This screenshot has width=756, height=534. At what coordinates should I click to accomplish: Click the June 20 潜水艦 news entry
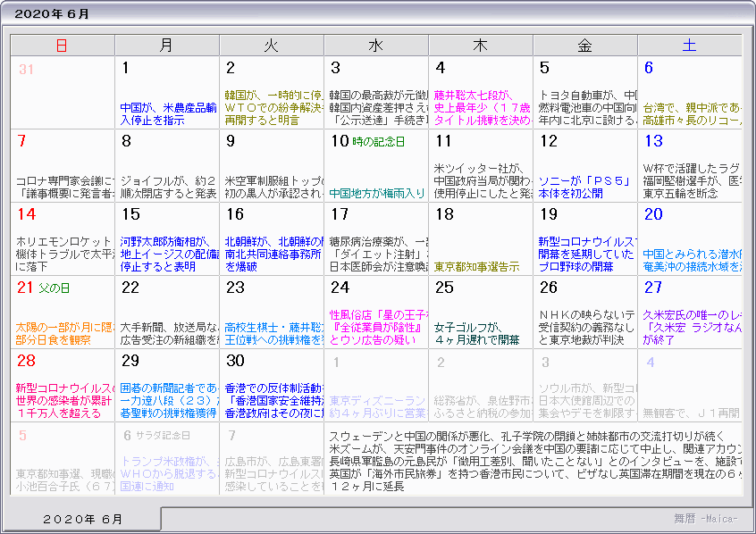pyautogui.click(x=689, y=259)
